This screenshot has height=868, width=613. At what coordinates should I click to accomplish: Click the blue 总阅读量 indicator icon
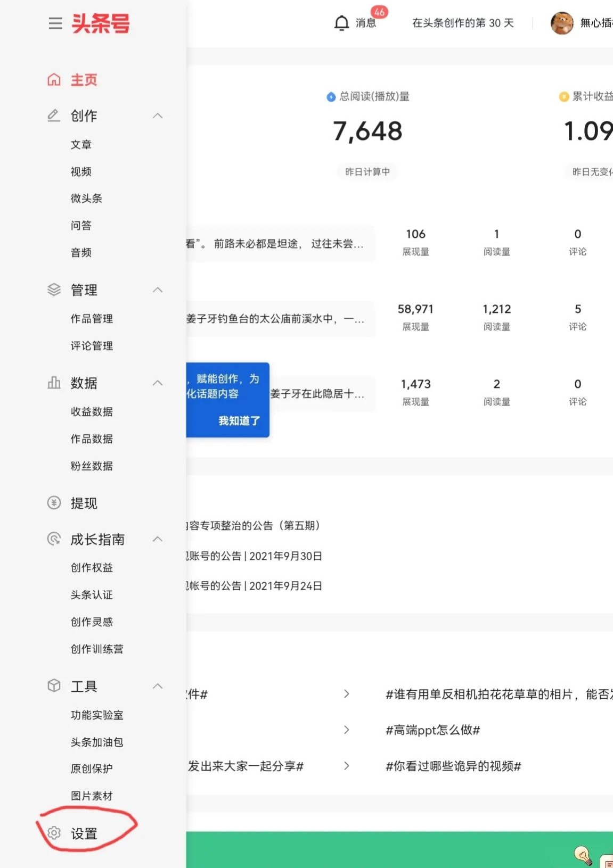pyautogui.click(x=331, y=97)
